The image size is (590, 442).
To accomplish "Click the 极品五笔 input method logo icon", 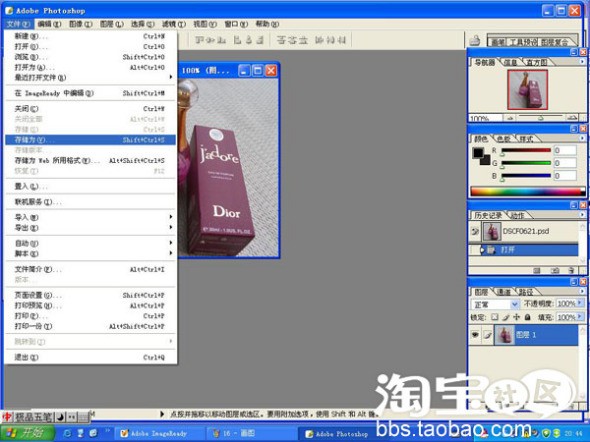I will [x=8, y=417].
